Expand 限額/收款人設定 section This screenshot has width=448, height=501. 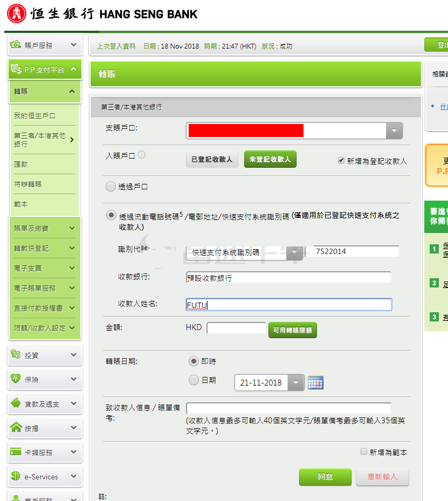45,328
